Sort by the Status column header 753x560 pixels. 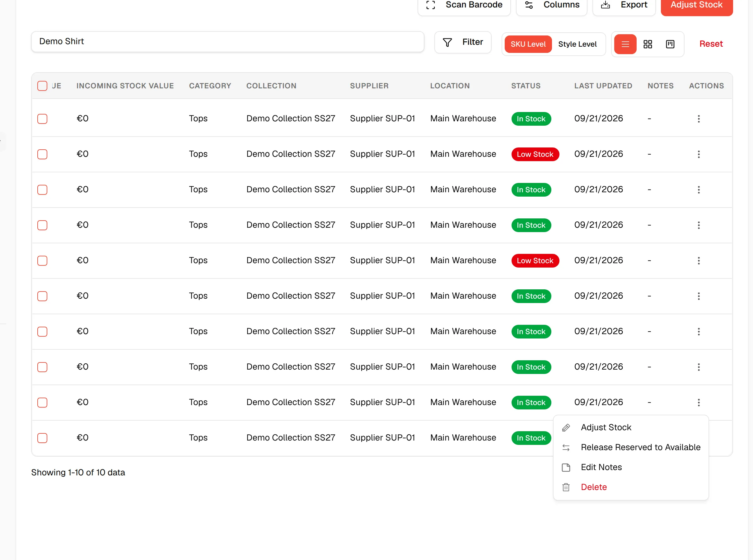pyautogui.click(x=526, y=86)
